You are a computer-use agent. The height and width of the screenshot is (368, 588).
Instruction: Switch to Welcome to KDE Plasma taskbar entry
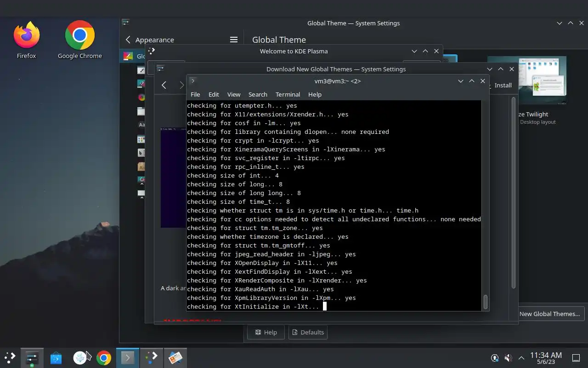(x=151, y=357)
